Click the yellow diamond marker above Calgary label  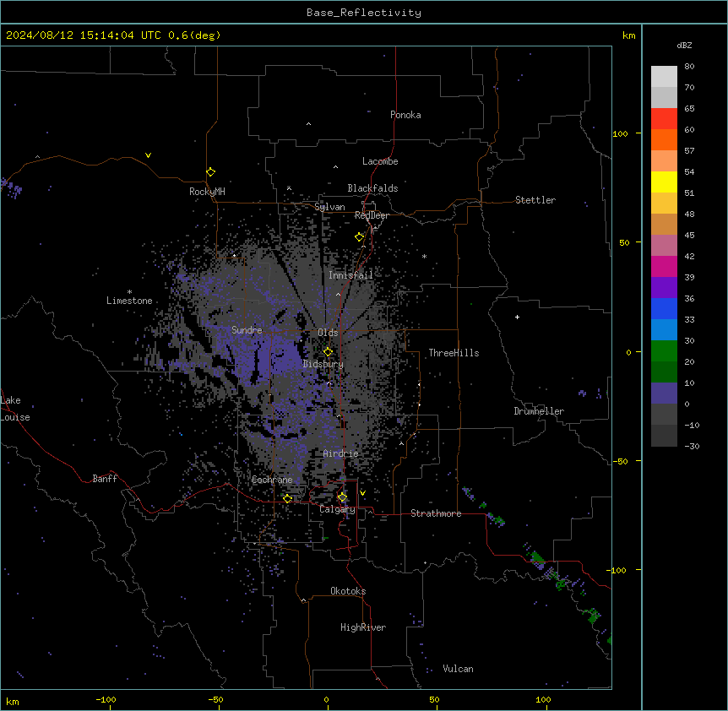coord(342,497)
